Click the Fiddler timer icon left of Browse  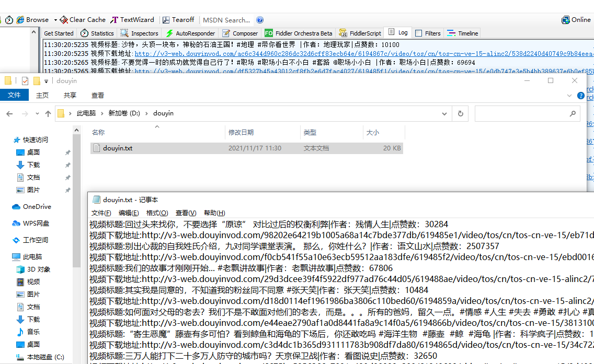[9, 20]
